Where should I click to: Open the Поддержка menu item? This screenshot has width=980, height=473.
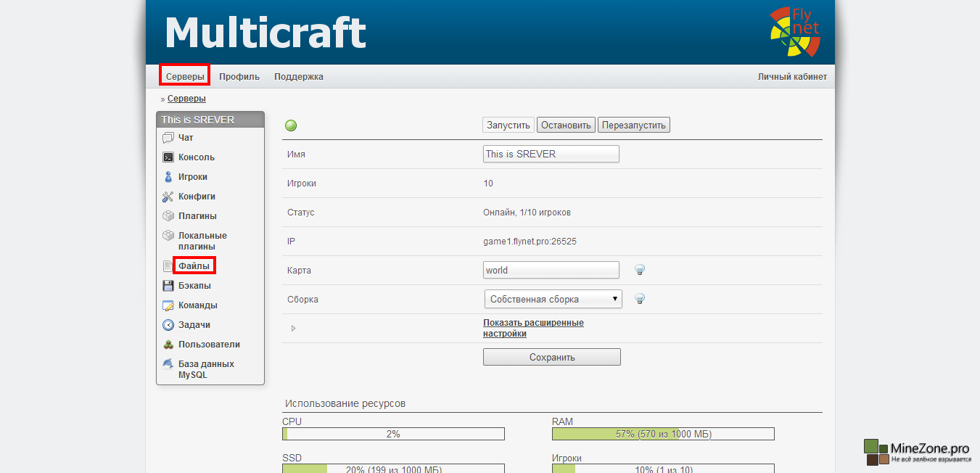pos(298,76)
